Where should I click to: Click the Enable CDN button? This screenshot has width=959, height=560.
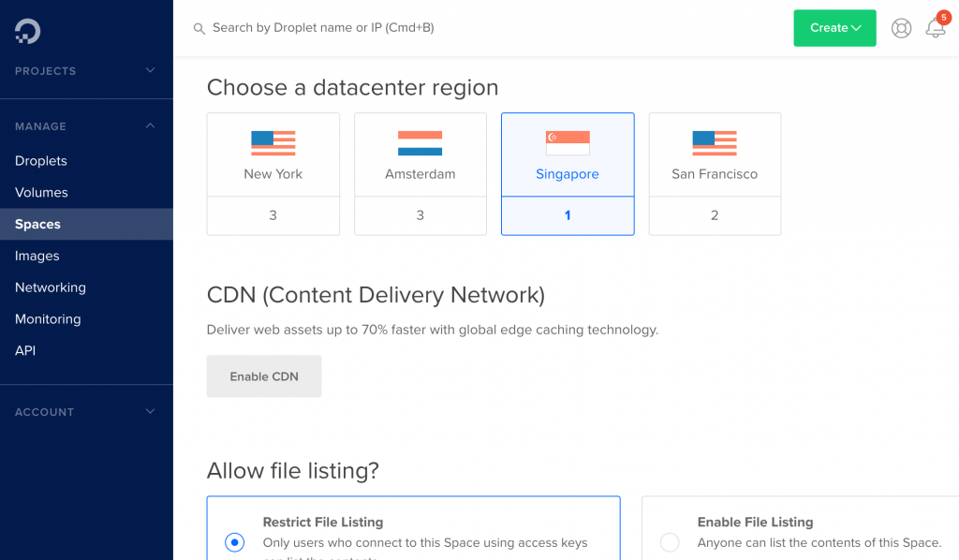point(263,376)
